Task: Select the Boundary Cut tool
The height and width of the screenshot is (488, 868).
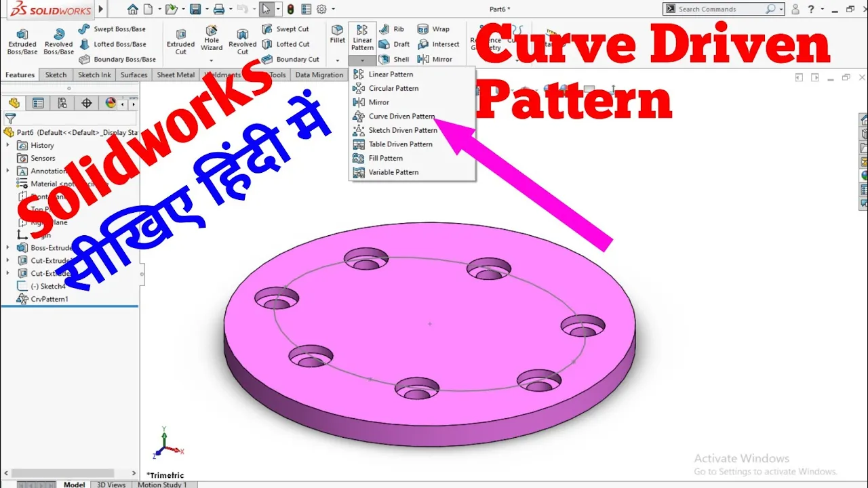Action: pos(290,59)
